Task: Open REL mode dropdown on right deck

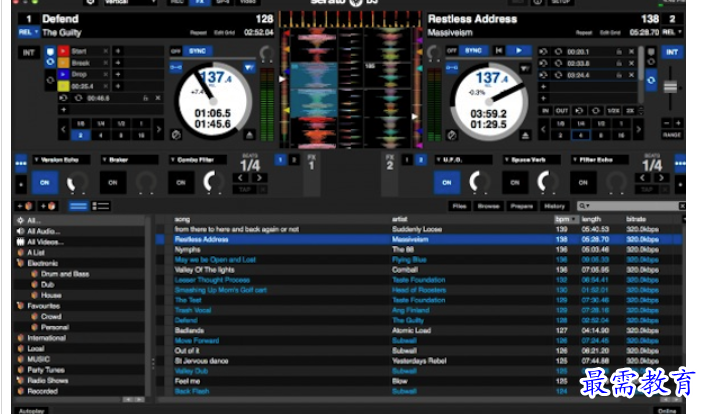Action: (672, 32)
